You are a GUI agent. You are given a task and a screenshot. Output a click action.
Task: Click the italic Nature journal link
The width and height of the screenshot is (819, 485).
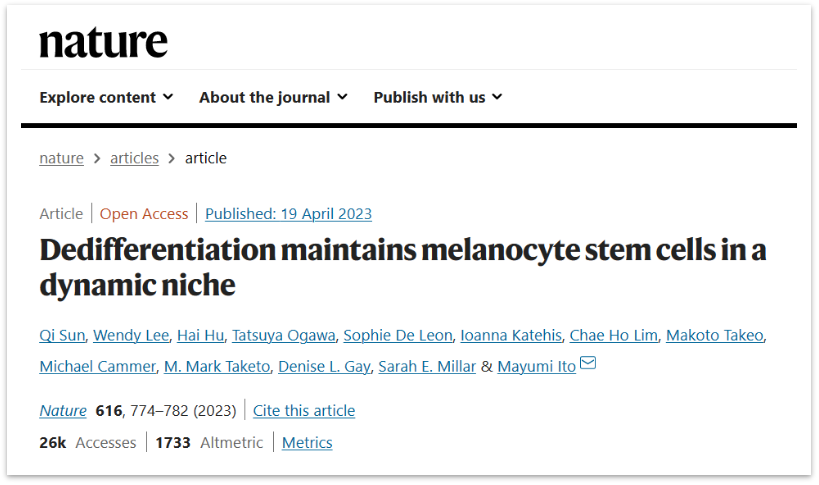click(63, 410)
